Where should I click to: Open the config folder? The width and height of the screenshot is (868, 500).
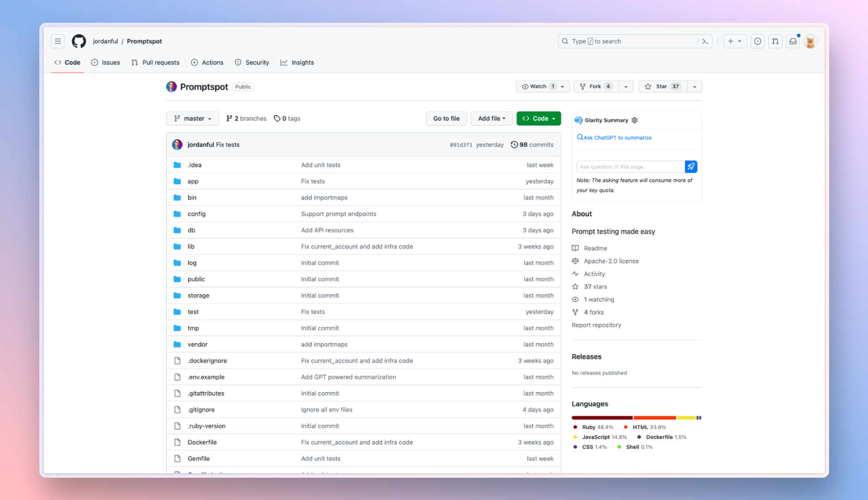click(197, 214)
